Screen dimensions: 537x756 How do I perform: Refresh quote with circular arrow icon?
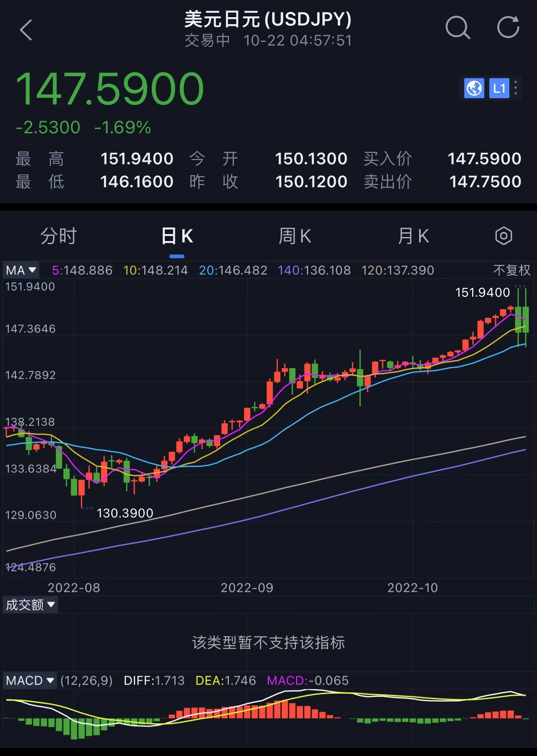pyautogui.click(x=508, y=28)
